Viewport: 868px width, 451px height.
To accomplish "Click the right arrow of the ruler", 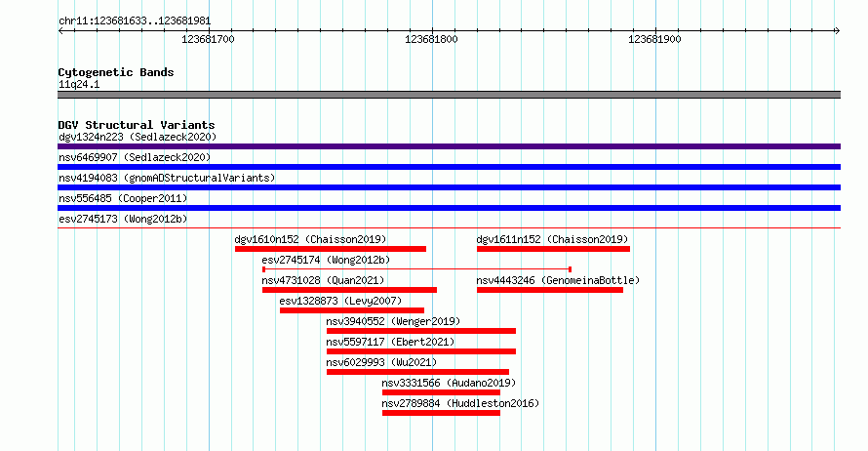I will 838,30.
